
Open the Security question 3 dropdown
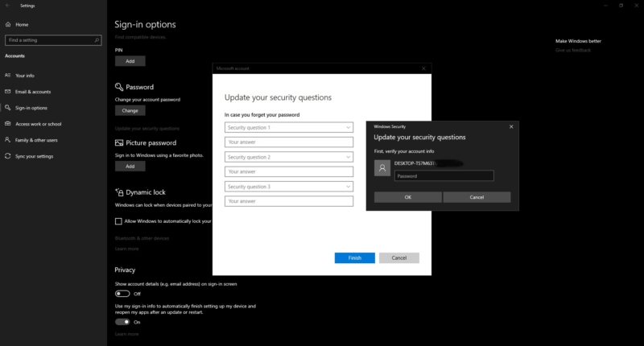(x=289, y=187)
